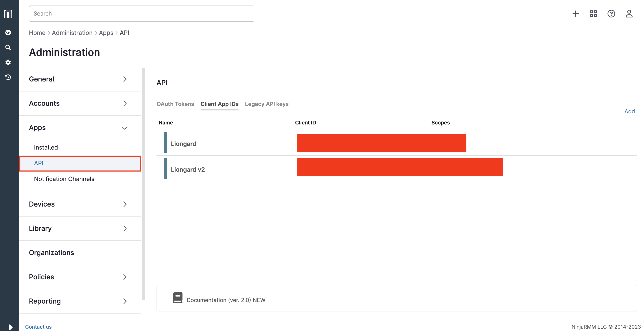
Task: Open the gear settings icon in sidebar
Action: pos(8,62)
